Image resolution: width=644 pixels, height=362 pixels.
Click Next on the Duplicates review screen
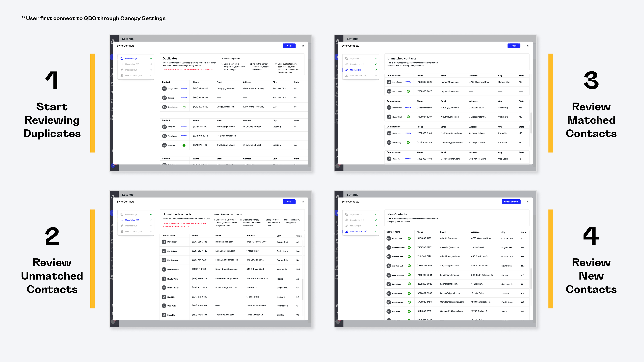coord(289,46)
